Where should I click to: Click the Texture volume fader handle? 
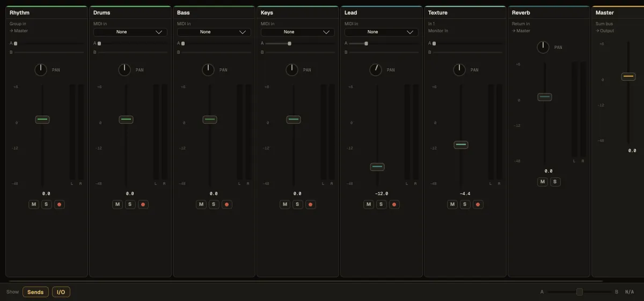pyautogui.click(x=461, y=145)
